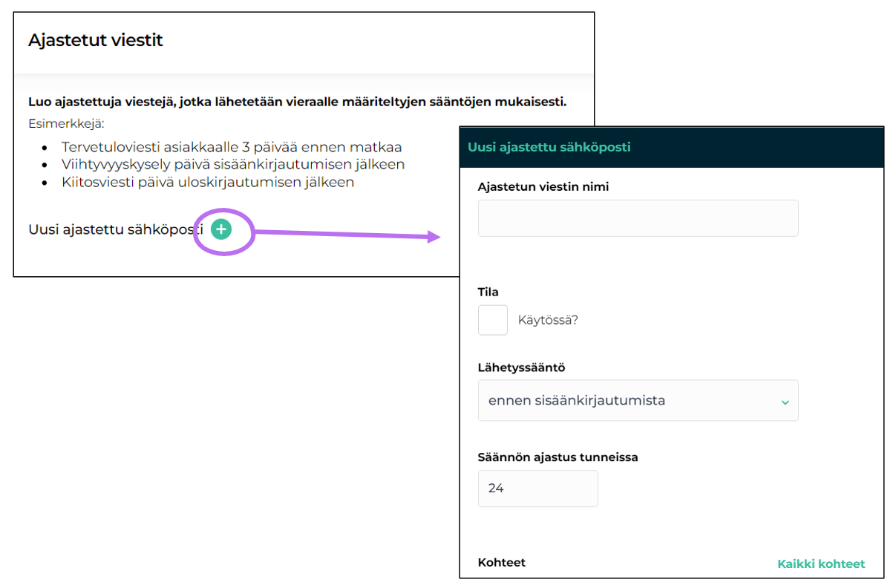Click the "Tila" field label
This screenshot has width=896, height=588.
pyautogui.click(x=488, y=293)
